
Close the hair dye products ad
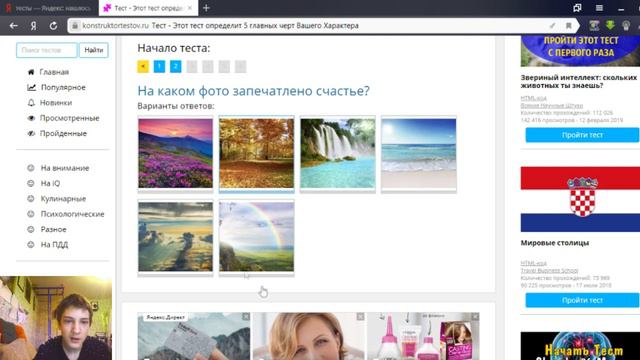point(475,317)
